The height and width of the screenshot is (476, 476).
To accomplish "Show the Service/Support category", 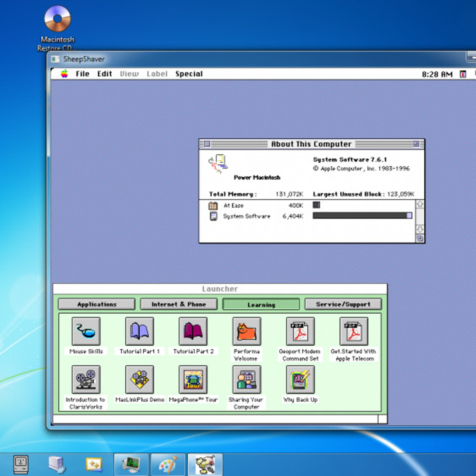I will [343, 304].
